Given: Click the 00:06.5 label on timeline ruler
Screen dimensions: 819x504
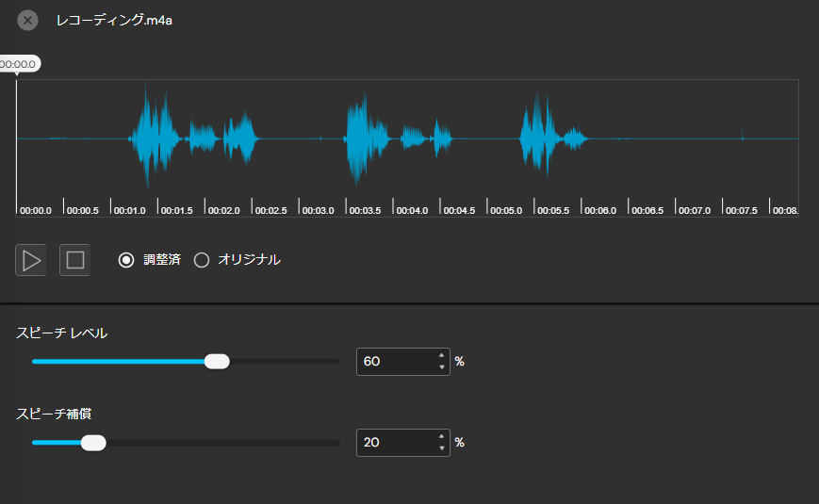Looking at the screenshot, I should point(647,210).
